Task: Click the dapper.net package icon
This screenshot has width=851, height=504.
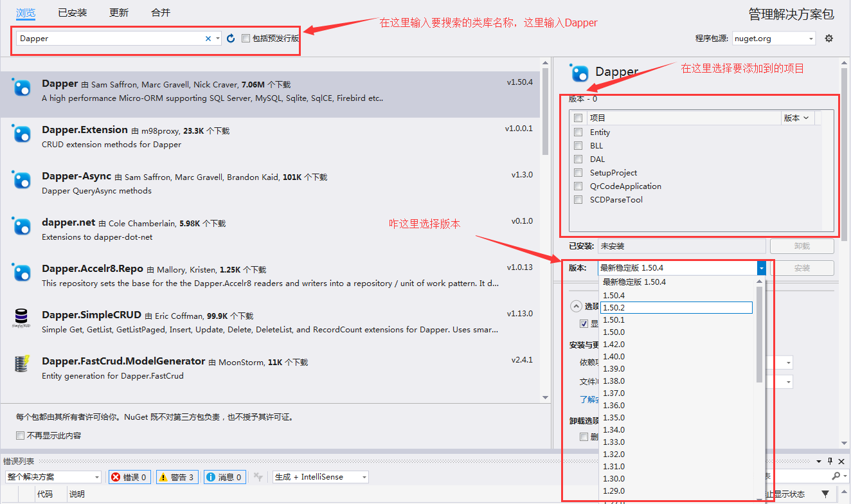Action: (x=22, y=226)
